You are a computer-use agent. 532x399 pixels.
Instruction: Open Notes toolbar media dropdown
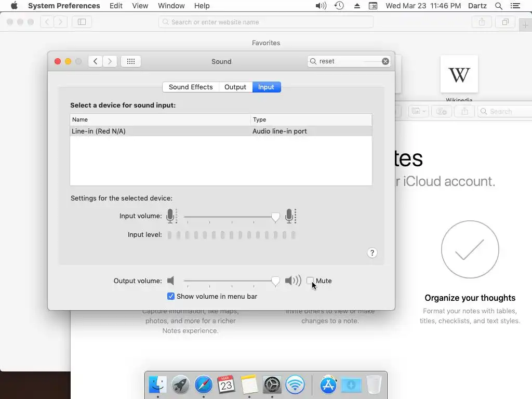[419, 111]
